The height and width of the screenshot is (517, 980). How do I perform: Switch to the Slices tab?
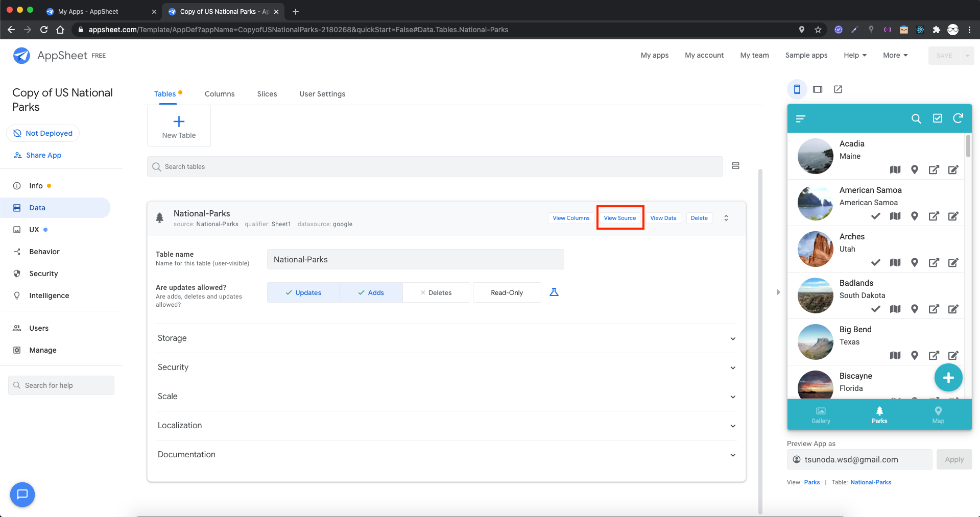(x=267, y=94)
